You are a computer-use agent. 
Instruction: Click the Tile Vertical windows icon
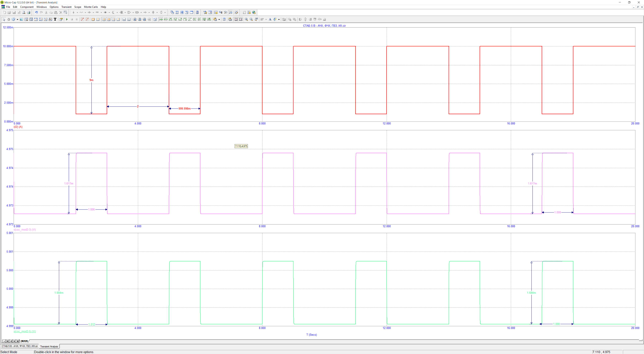coord(177,12)
